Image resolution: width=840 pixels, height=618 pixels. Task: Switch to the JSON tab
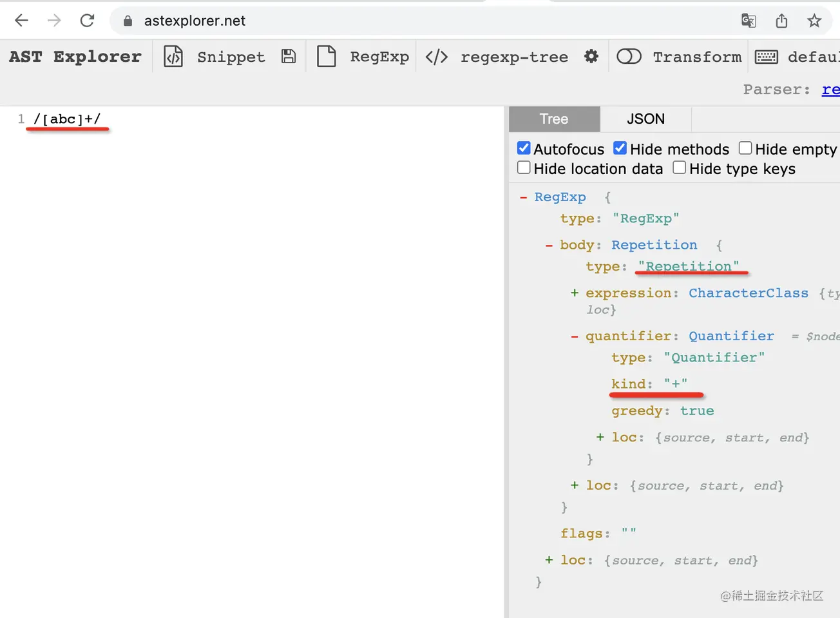645,119
